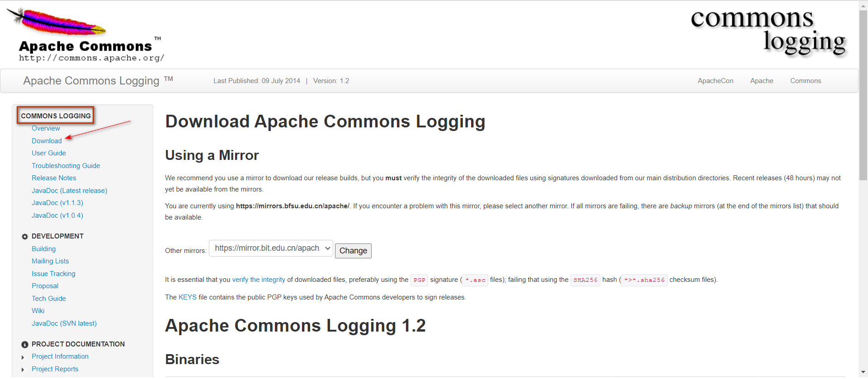868x379 pixels.
Task: Click the page vertical scrollbar thumb
Action: 863,95
